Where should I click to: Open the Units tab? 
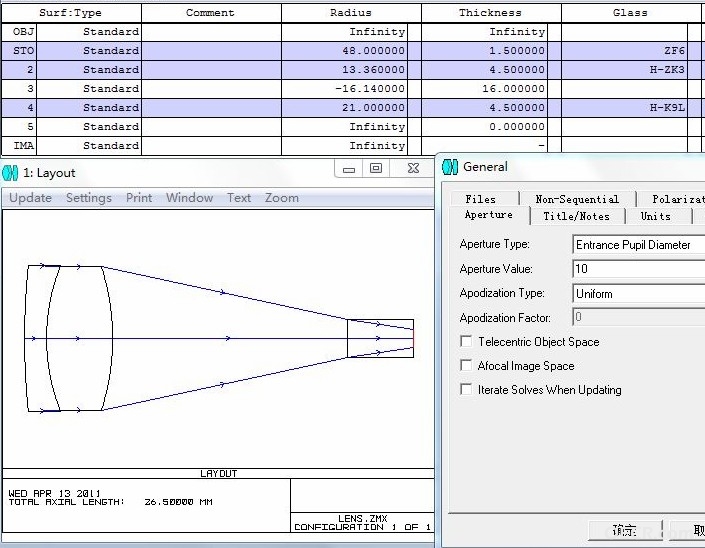(x=656, y=216)
